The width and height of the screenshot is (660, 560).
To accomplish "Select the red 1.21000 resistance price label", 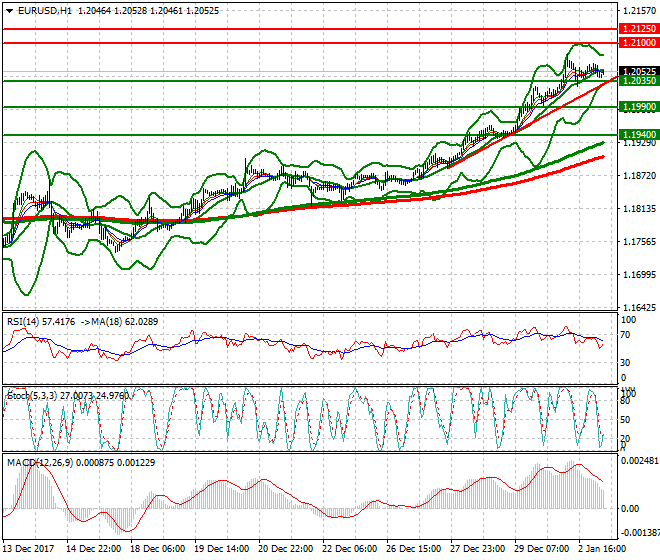I will (639, 43).
